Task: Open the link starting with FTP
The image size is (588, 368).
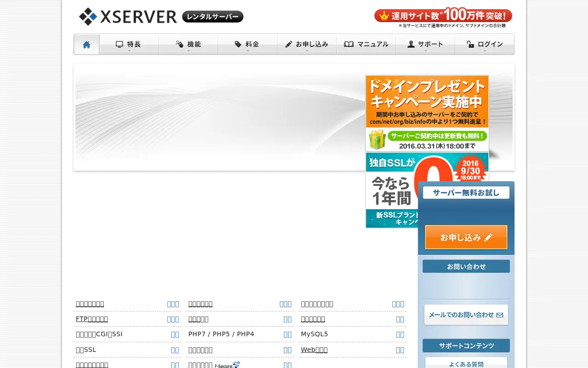Action: pos(92,319)
